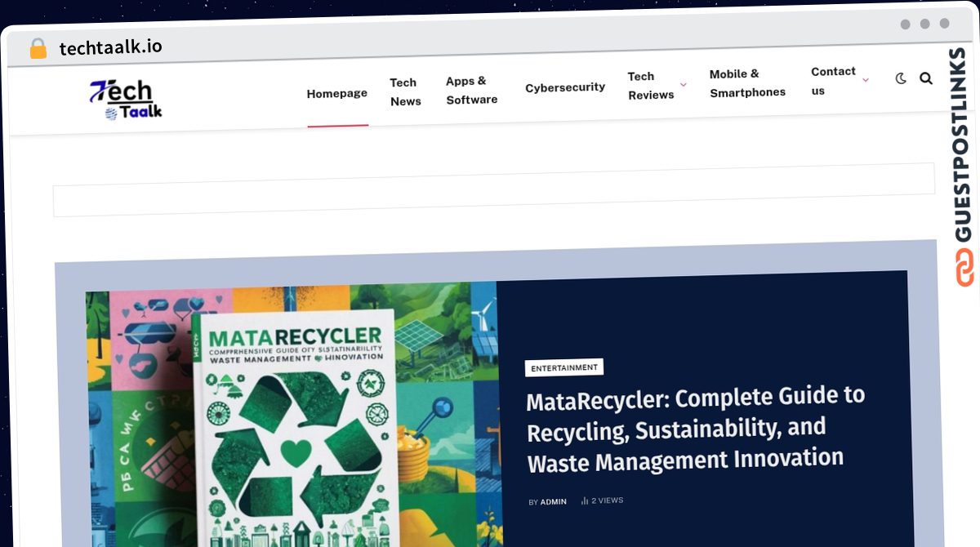The width and height of the screenshot is (980, 547).
Task: Expand the Contact us dropdown arrow
Action: coord(866,80)
